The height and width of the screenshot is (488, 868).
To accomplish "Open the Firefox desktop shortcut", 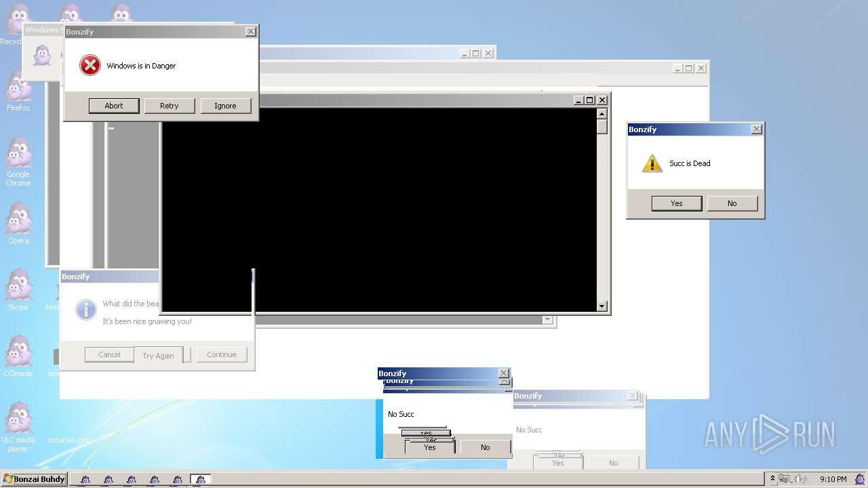I will coord(18,90).
